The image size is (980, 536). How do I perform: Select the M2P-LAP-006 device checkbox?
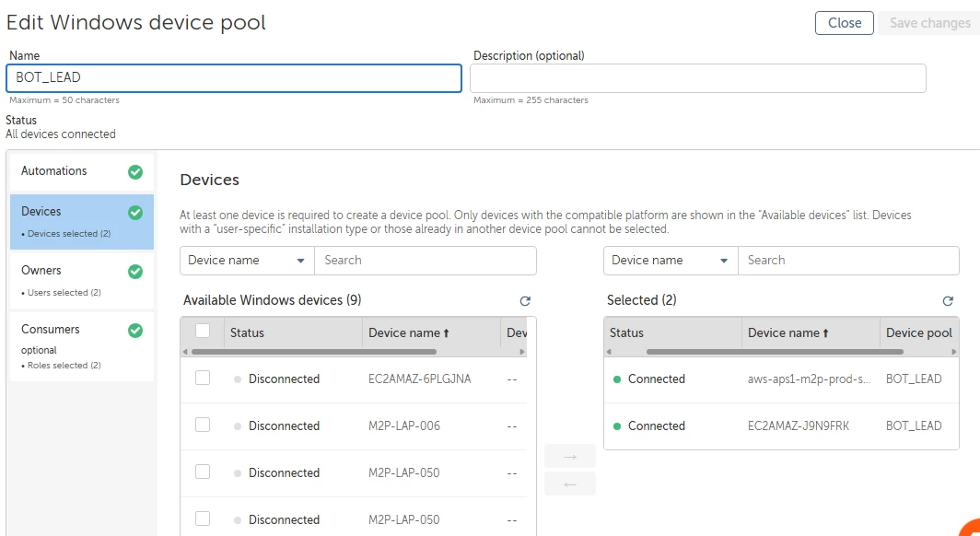[x=203, y=425]
